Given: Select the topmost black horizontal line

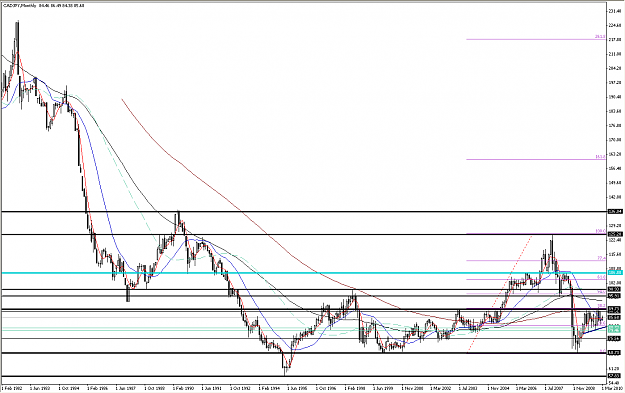Looking at the screenshot, I should tap(303, 212).
